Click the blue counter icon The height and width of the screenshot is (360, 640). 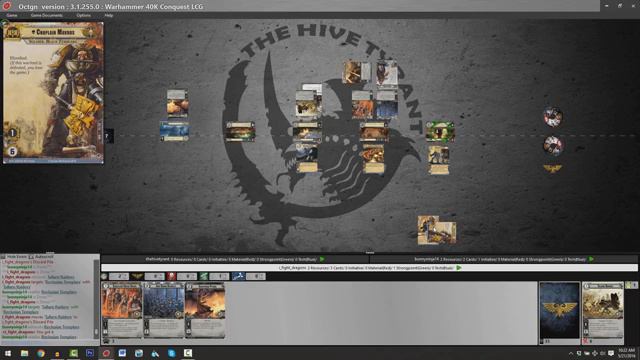pos(238,276)
